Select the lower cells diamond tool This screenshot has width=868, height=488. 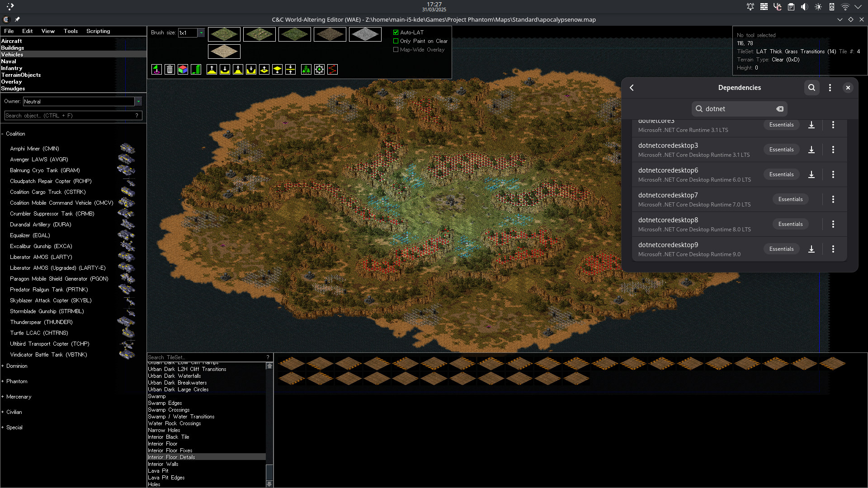point(277,70)
